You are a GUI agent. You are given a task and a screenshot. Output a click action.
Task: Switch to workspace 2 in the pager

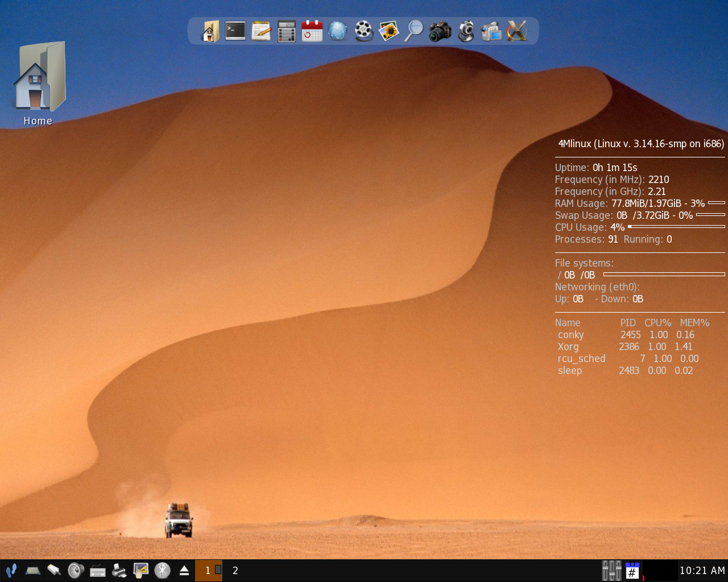235,570
